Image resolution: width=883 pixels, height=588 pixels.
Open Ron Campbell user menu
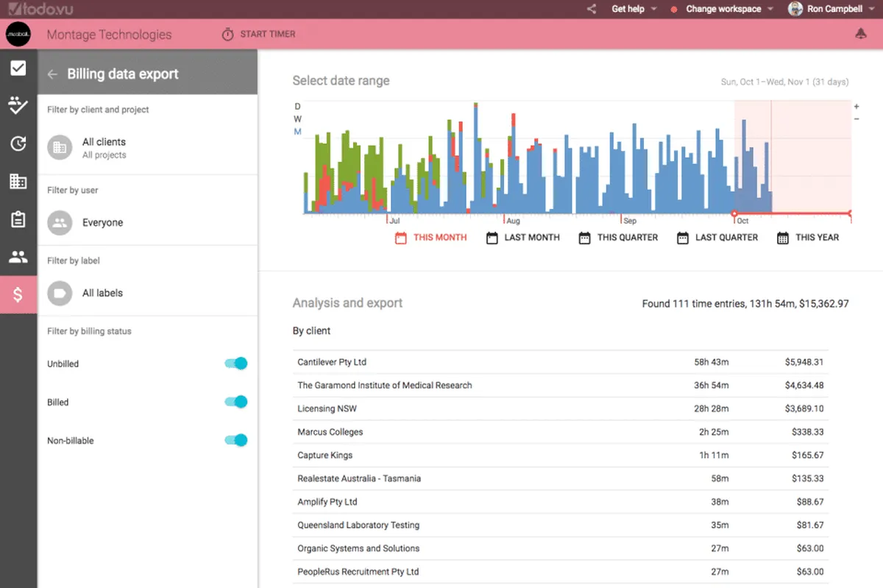pyautogui.click(x=833, y=9)
